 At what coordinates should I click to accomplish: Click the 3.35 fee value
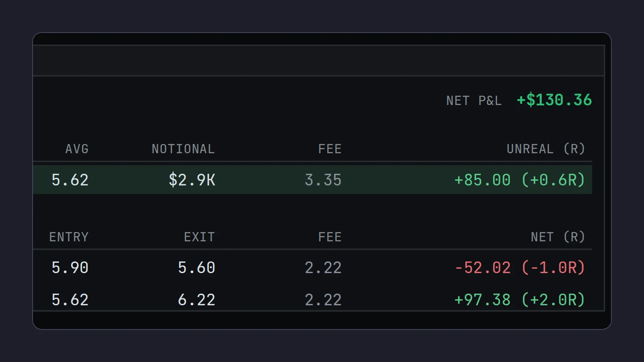(x=323, y=180)
